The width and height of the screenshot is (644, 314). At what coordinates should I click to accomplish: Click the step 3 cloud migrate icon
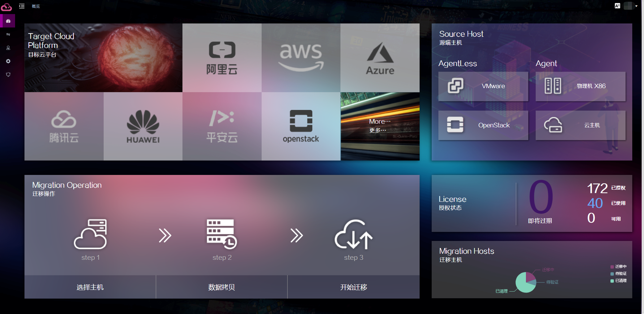tap(354, 234)
